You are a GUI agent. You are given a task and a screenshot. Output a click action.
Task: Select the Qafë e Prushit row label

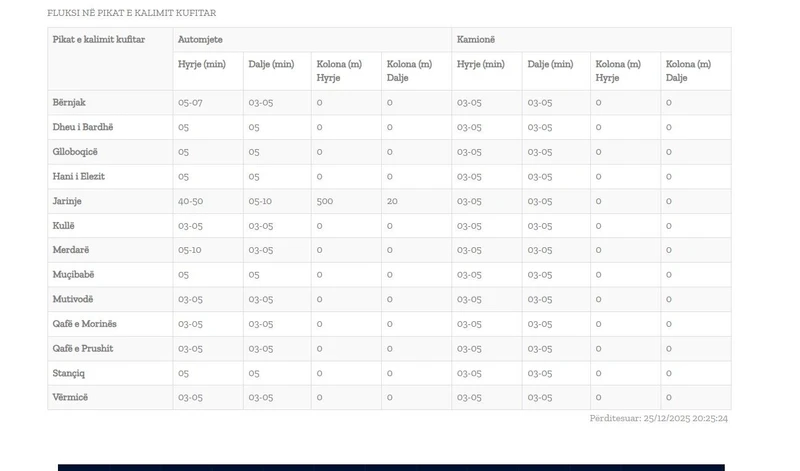pos(83,348)
